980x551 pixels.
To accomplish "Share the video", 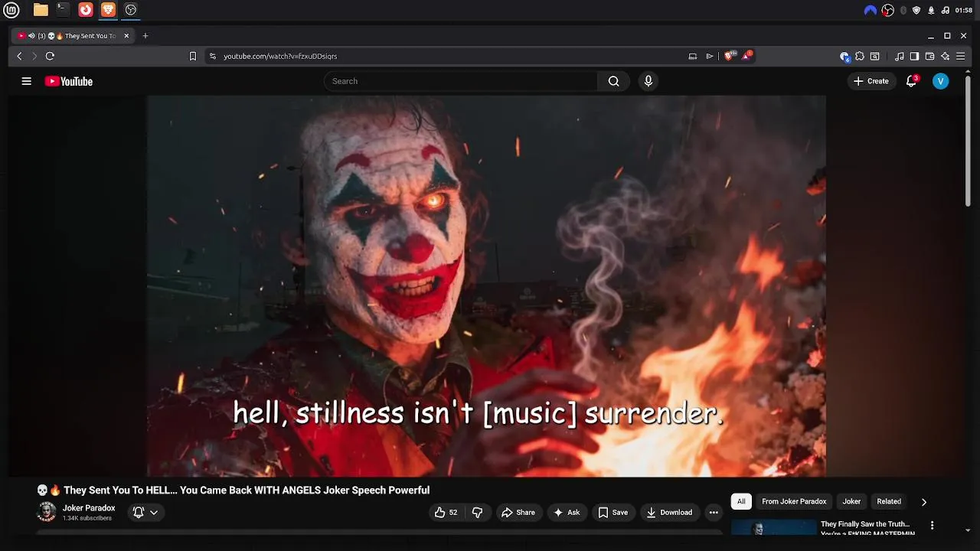I will point(518,513).
